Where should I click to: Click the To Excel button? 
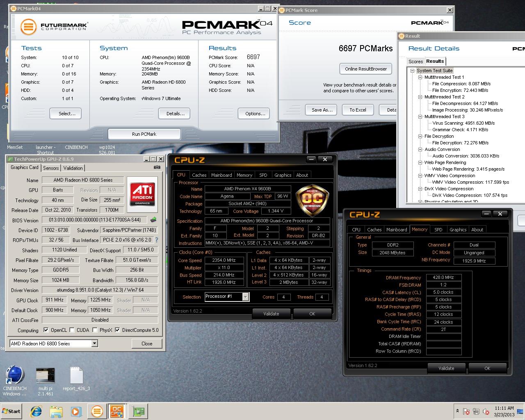[x=358, y=110]
